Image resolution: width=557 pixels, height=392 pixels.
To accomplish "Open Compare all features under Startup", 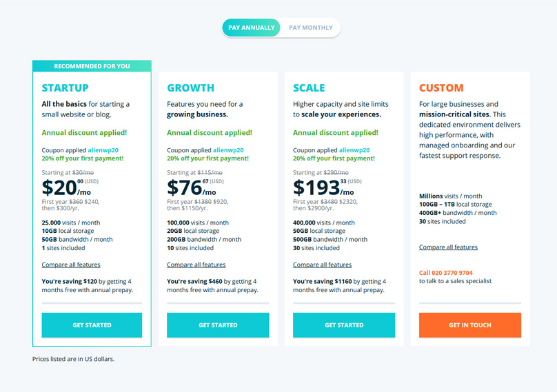I will click(x=71, y=265).
